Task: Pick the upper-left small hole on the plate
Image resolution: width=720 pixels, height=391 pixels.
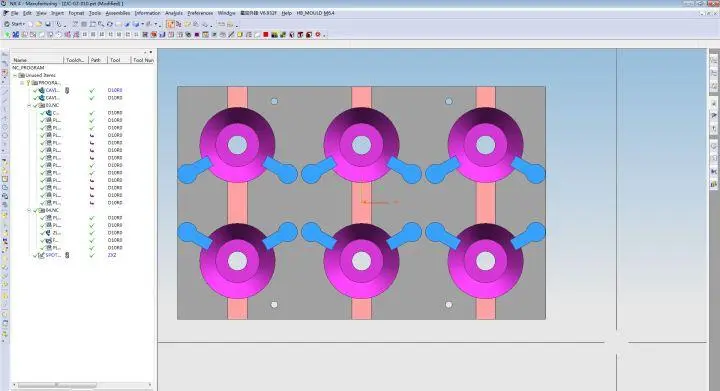Action: [x=274, y=101]
